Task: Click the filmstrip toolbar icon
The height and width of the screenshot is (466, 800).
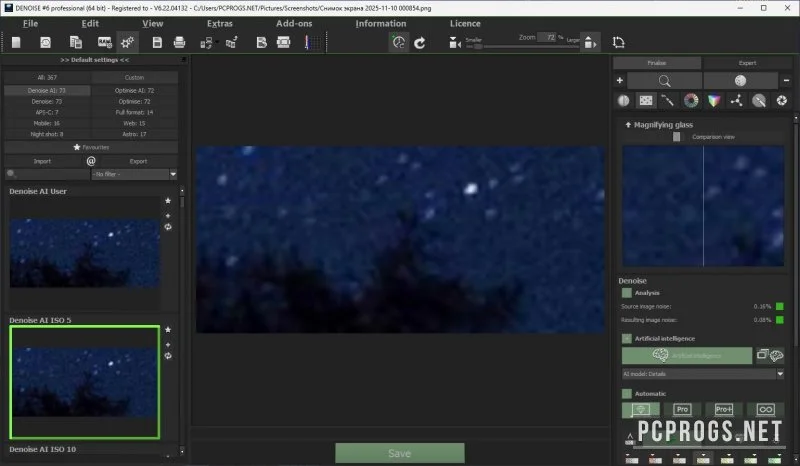Action: (283, 42)
